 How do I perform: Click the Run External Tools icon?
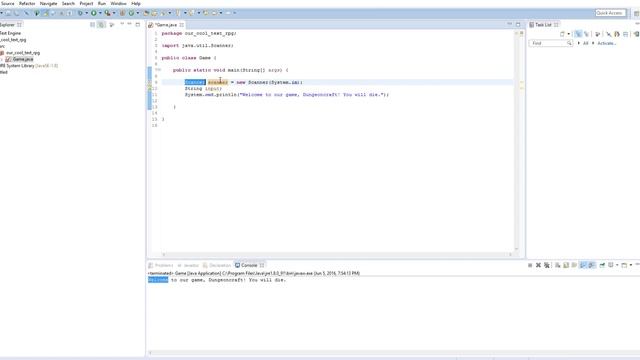click(x=107, y=13)
